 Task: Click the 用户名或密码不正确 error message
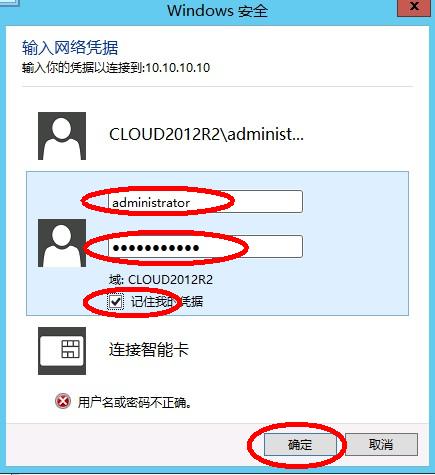tap(135, 402)
